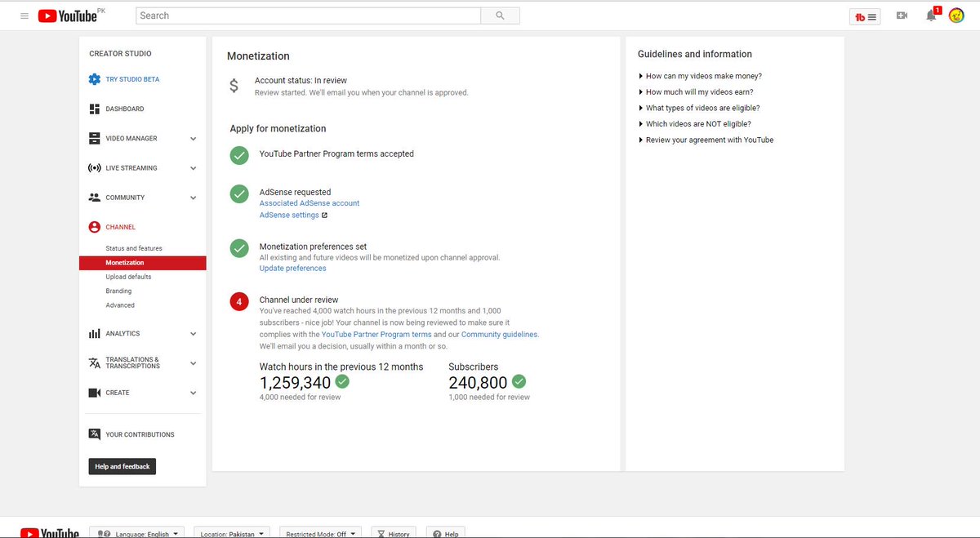Click the Monetization preferences set checkmark
980x538 pixels.
[239, 248]
